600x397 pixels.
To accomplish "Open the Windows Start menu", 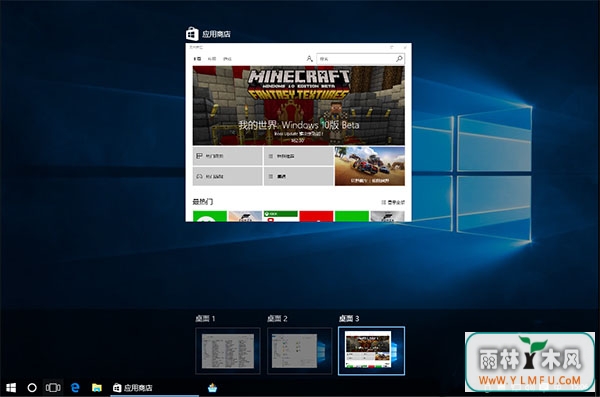I will click(11, 388).
